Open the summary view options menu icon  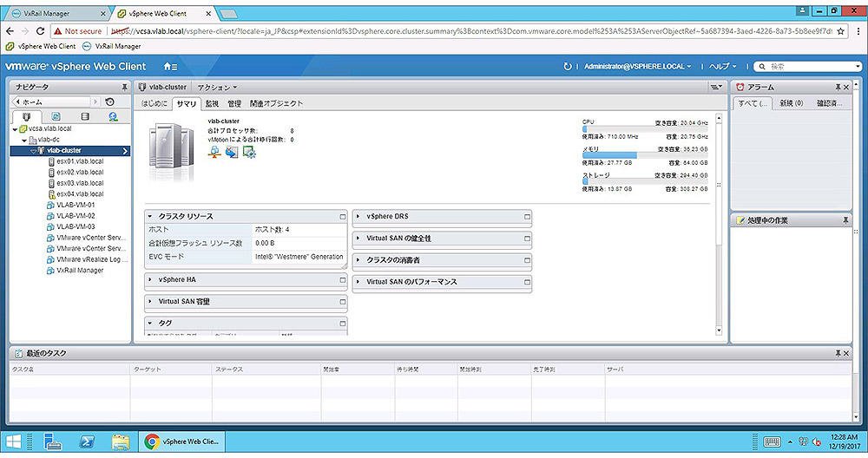pyautogui.click(x=716, y=87)
